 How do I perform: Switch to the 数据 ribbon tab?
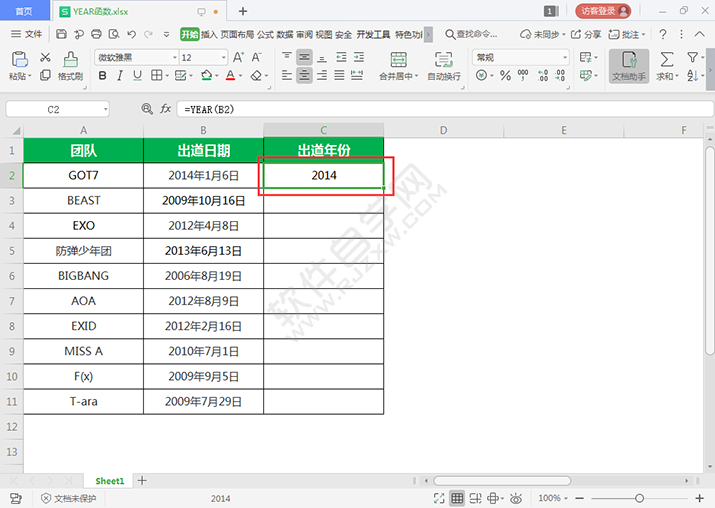coord(285,35)
